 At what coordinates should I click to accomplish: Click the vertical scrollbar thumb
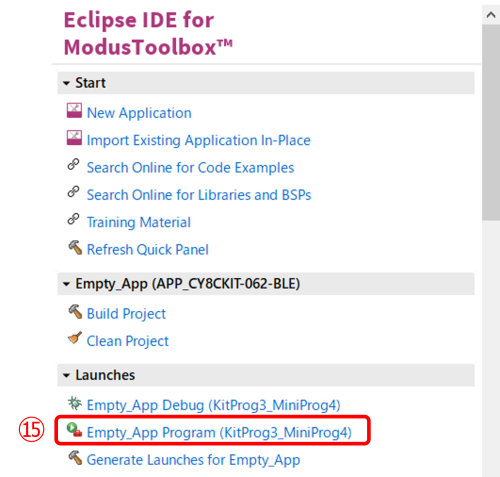pyautogui.click(x=491, y=122)
